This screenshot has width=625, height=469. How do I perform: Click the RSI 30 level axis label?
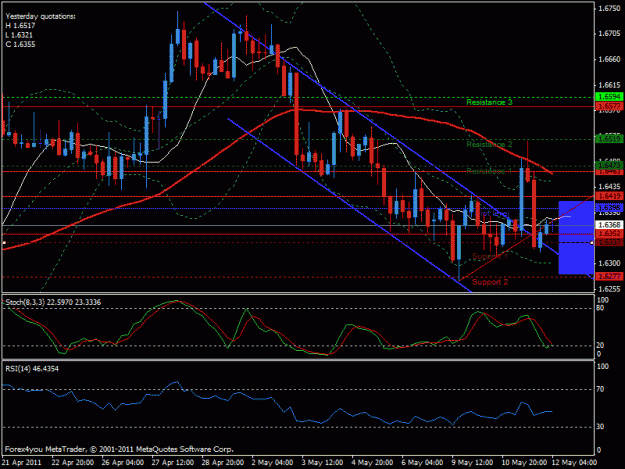click(601, 427)
